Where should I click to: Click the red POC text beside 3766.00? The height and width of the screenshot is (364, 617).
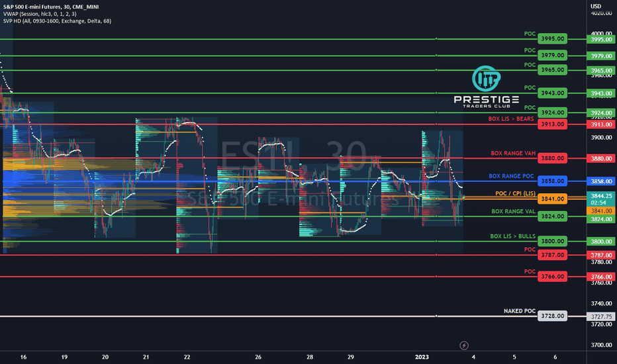pyautogui.click(x=530, y=271)
